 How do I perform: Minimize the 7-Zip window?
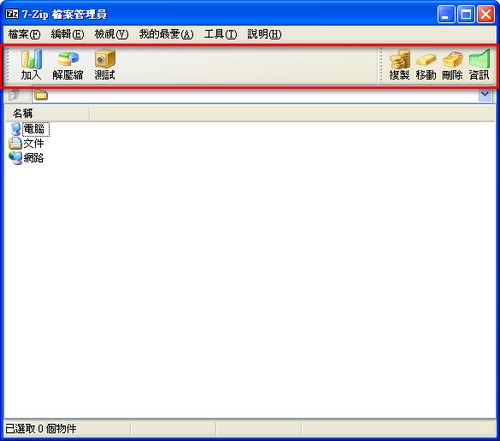pos(446,14)
